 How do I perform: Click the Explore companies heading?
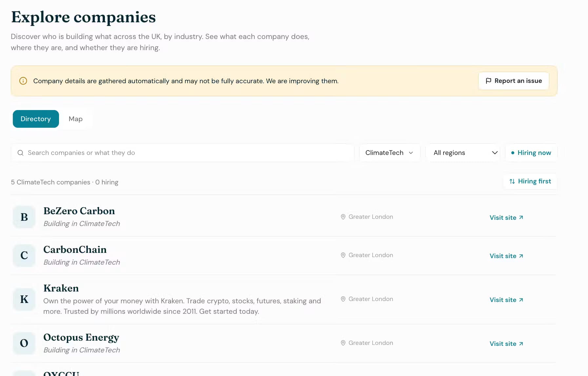(x=84, y=17)
